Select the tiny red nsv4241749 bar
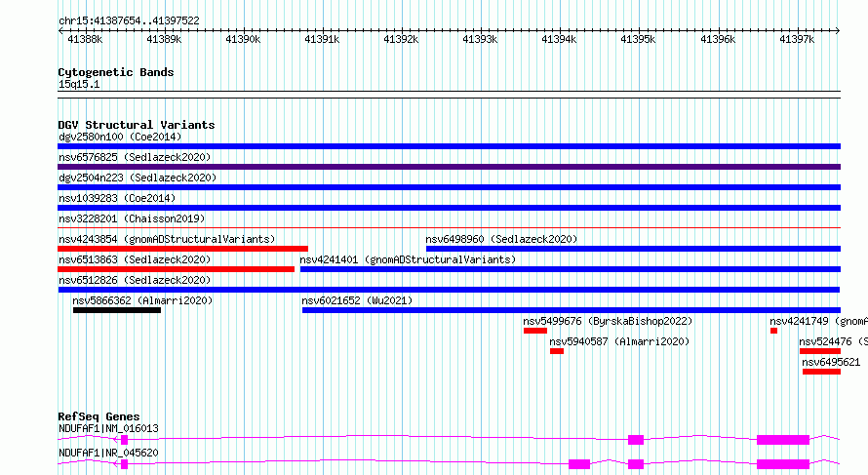Image resolution: width=868 pixels, height=475 pixels. coord(774,331)
